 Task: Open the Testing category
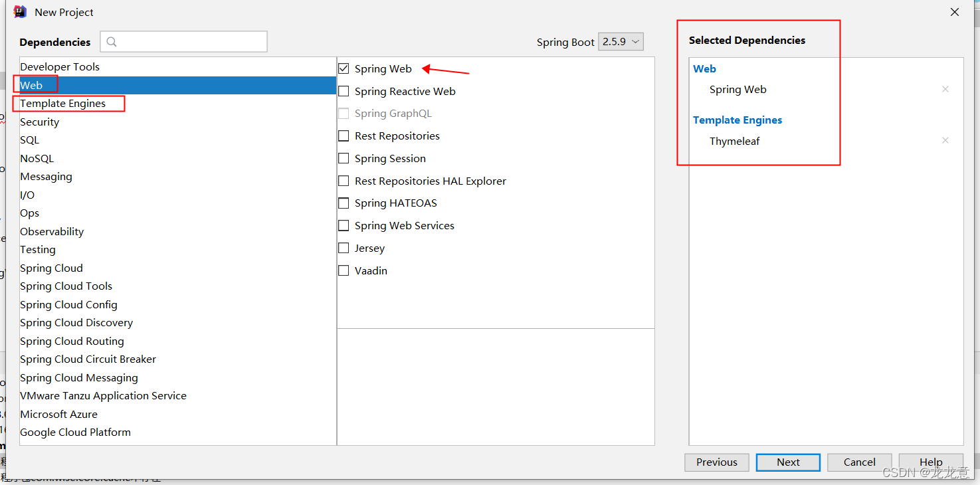178,250
